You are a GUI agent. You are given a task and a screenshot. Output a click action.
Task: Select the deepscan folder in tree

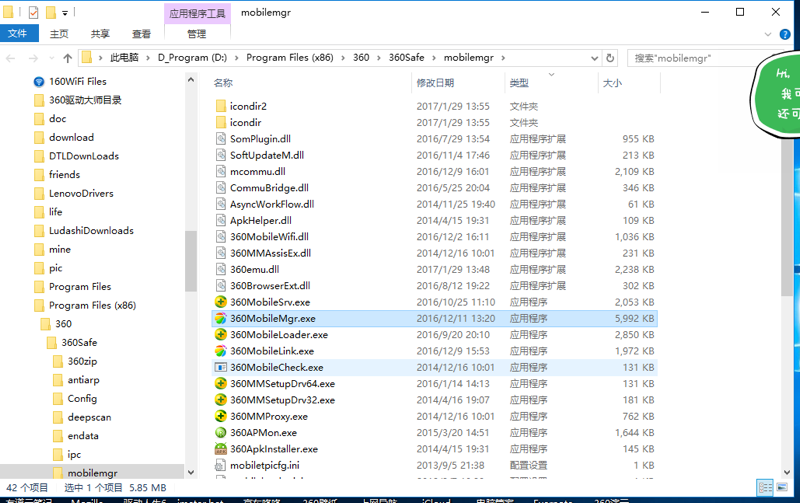[x=89, y=417]
